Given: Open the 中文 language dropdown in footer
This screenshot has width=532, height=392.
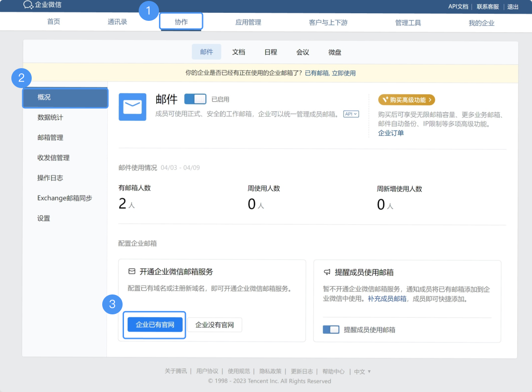Looking at the screenshot, I should click(x=362, y=371).
